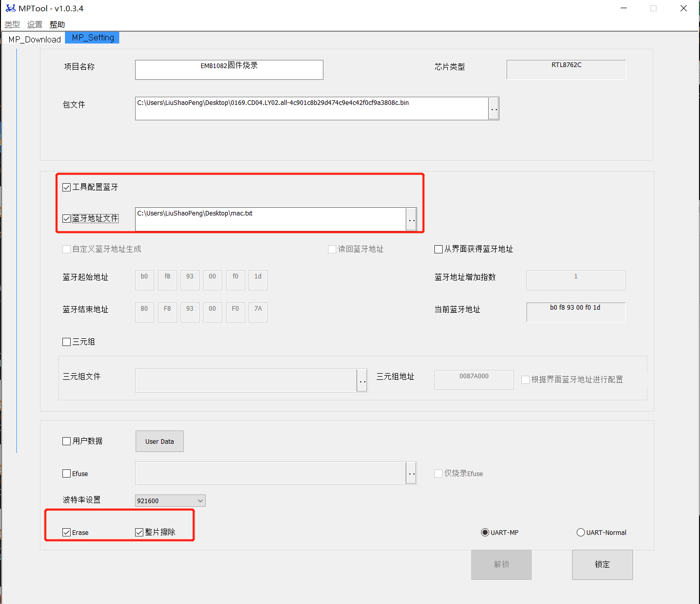Screen dimensions: 700x604
Task: Check the 自定义蓝牙地址生成 checkbox
Action: [67, 249]
